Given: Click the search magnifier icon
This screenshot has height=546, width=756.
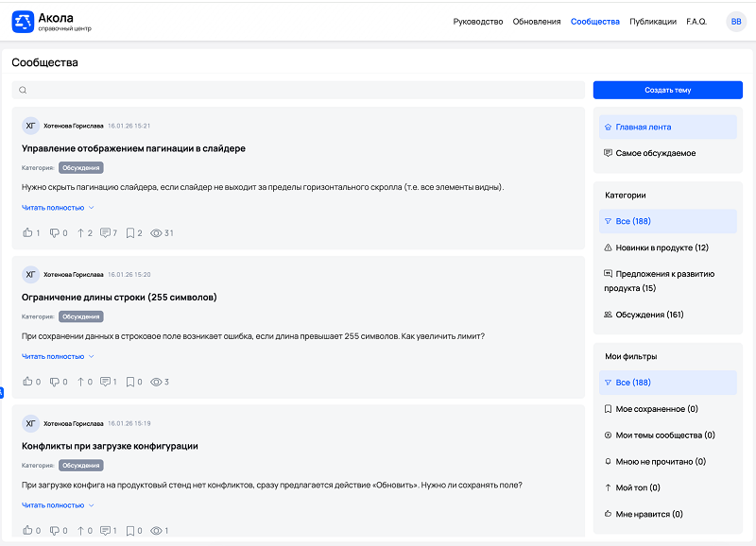Looking at the screenshot, I should [x=22, y=89].
